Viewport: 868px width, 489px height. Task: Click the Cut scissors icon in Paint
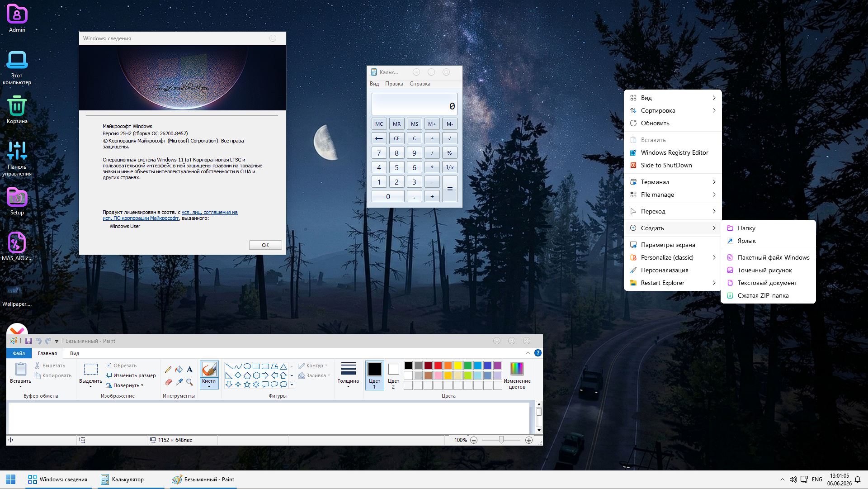tap(38, 366)
